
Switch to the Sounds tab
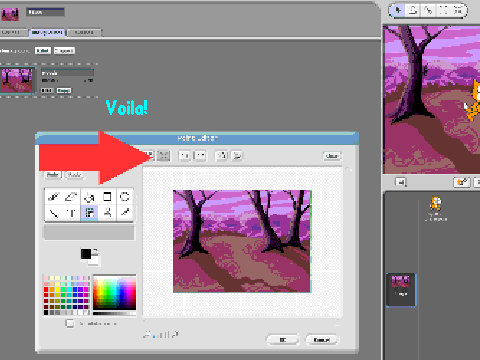point(84,32)
